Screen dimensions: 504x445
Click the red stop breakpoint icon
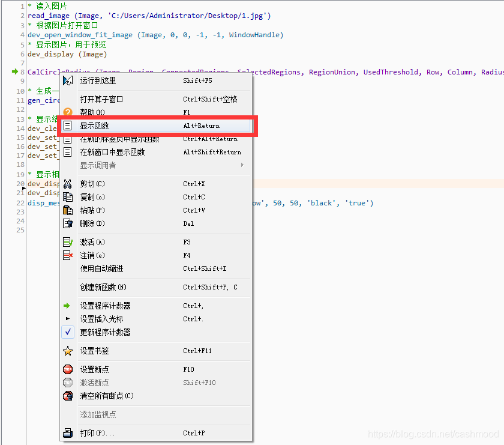click(67, 369)
